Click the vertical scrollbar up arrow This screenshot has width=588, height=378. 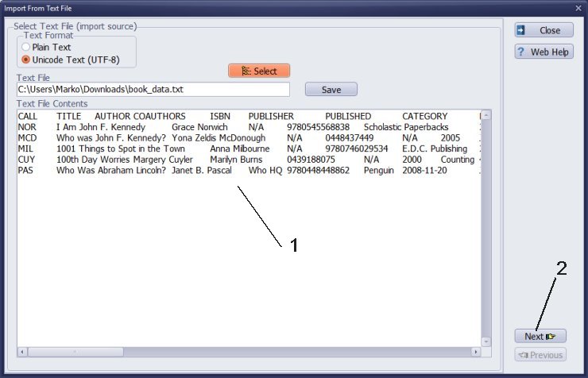485,115
